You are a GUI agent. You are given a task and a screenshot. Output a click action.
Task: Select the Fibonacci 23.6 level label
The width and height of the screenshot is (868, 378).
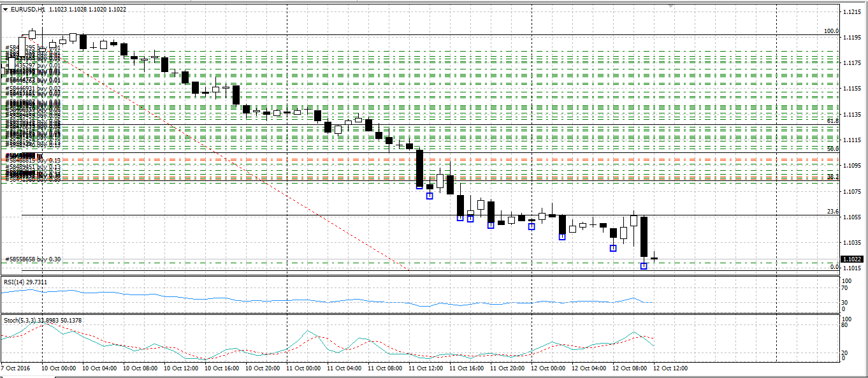click(833, 212)
